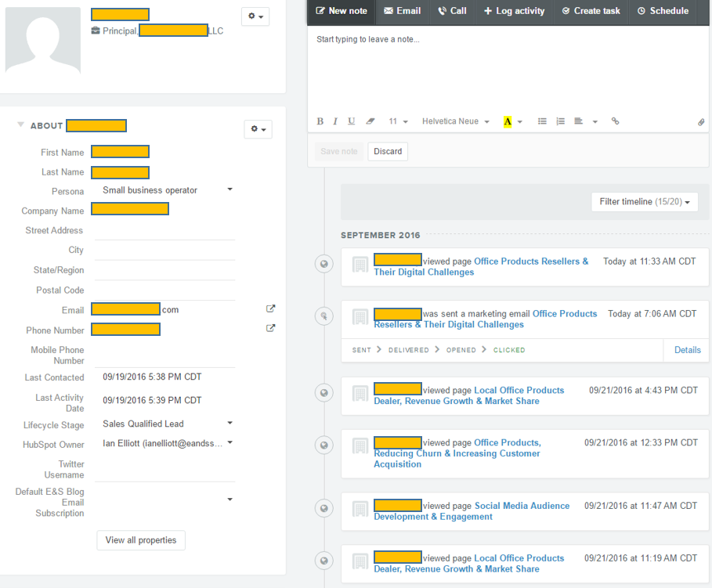Image resolution: width=712 pixels, height=588 pixels.
Task: Switch to the Email tab
Action: [402, 11]
